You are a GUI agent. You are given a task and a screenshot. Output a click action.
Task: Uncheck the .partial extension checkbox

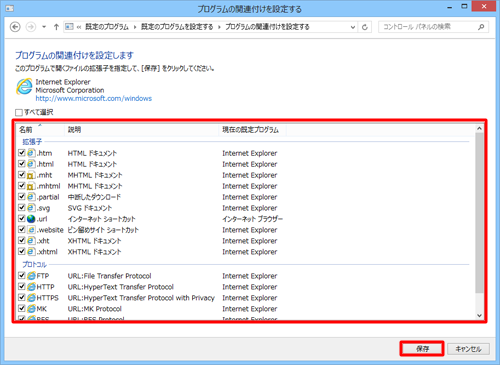tap(22, 196)
